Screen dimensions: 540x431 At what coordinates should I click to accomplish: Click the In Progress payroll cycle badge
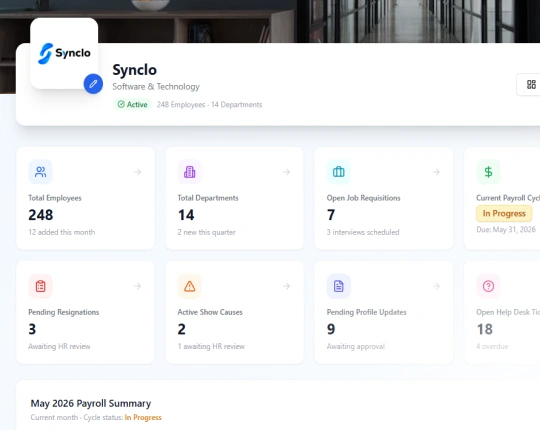(x=504, y=214)
